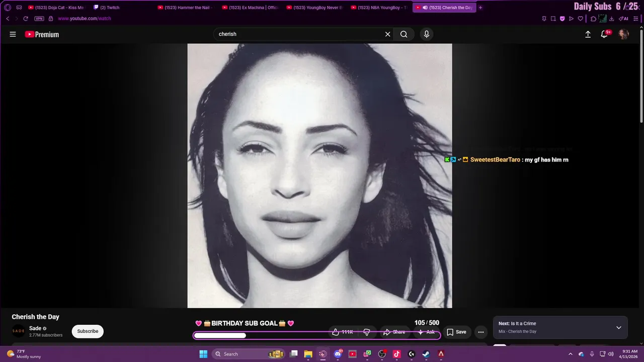644x362 pixels.
Task: Go forward in browser history
Action: tap(16, 19)
